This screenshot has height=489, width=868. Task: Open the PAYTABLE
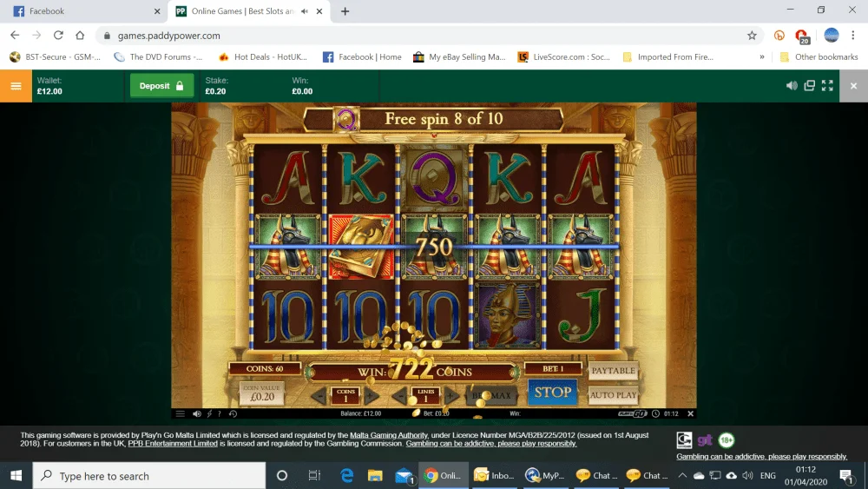pos(613,371)
